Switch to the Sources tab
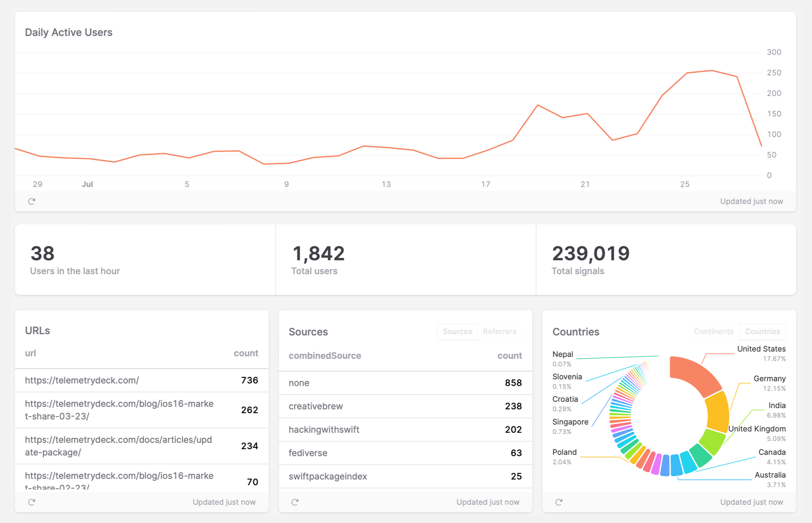812x523 pixels. click(x=457, y=332)
